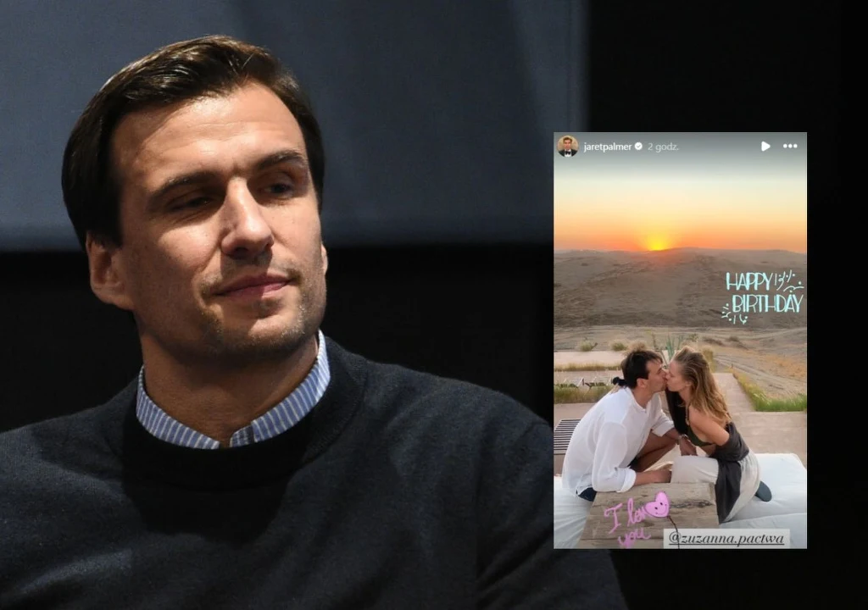
Task: Click the confetti doodle beside the word Happy
Action: 788,282
